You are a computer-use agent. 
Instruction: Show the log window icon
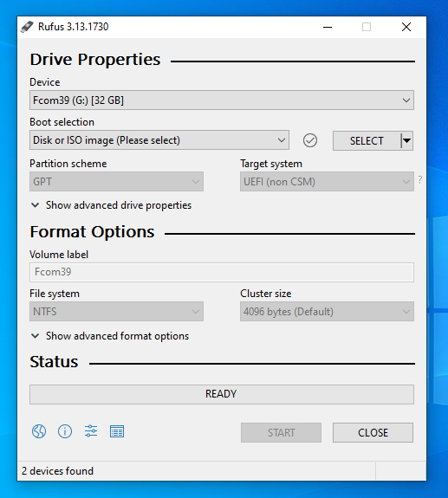[117, 431]
